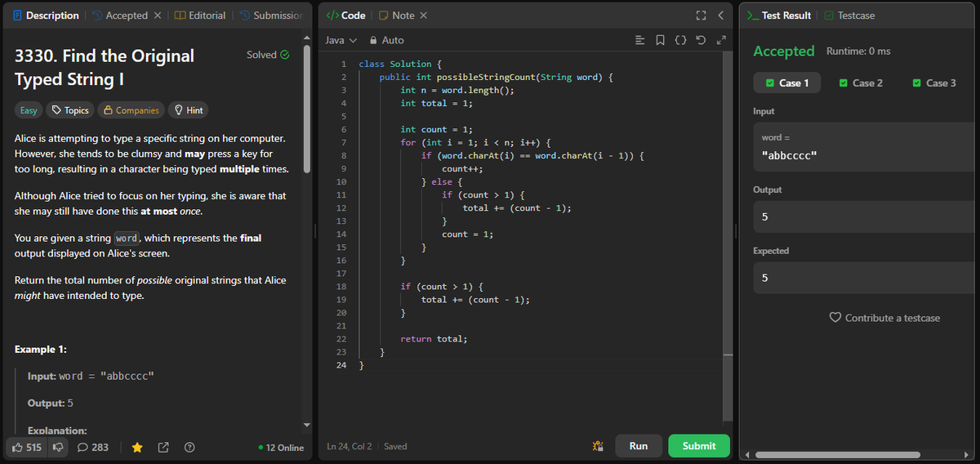Image resolution: width=980 pixels, height=464 pixels.
Task: Expand editor with diagonal arrows icon
Action: pyautogui.click(x=720, y=40)
